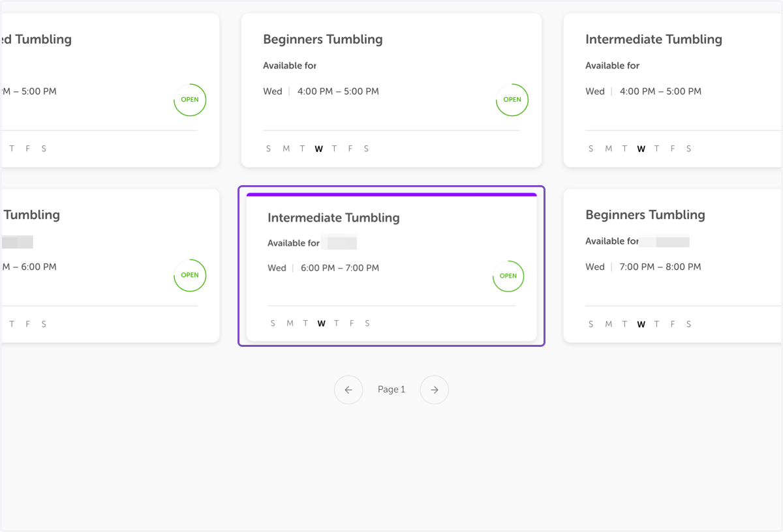Click the OPEN badge on the cut-off 'ed Tumbling' card
Image resolution: width=783 pixels, height=532 pixels.
tap(190, 100)
